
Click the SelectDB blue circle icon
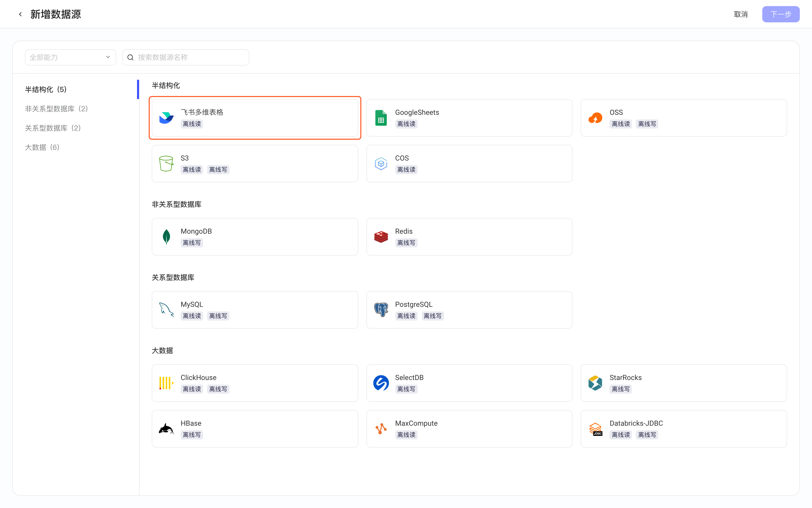pos(381,383)
